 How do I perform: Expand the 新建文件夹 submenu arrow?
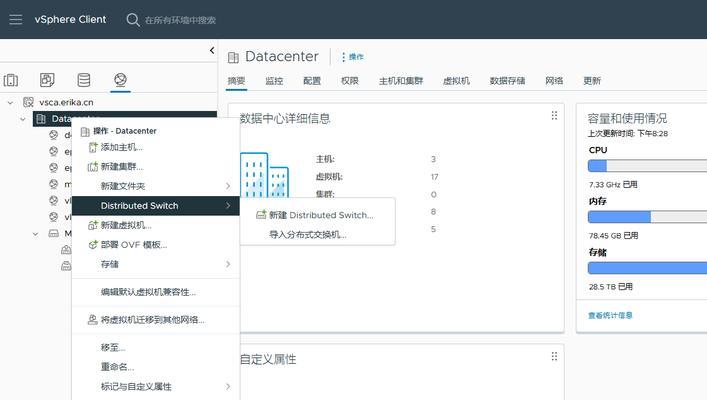228,186
